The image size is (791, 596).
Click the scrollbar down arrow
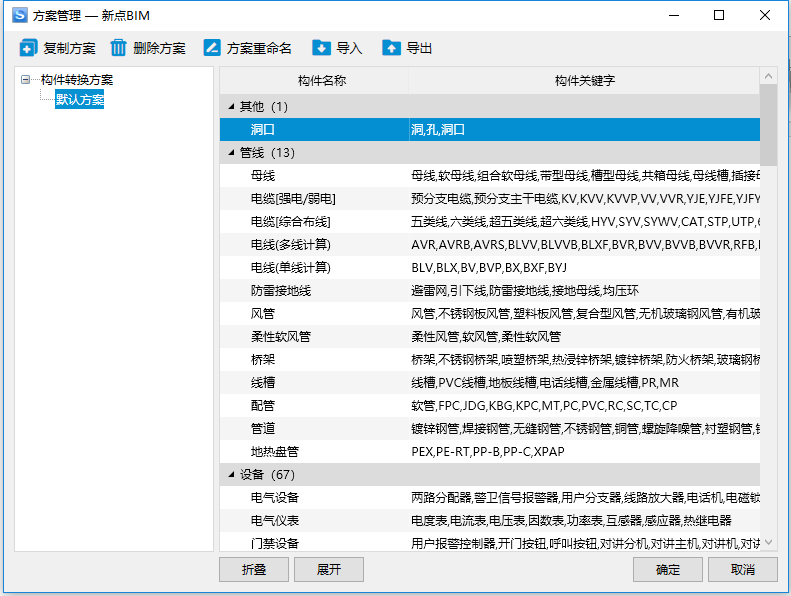pos(768,543)
